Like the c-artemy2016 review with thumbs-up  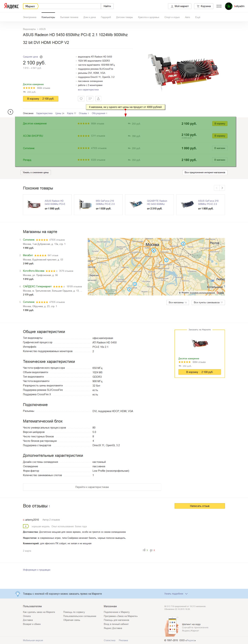coord(144,550)
